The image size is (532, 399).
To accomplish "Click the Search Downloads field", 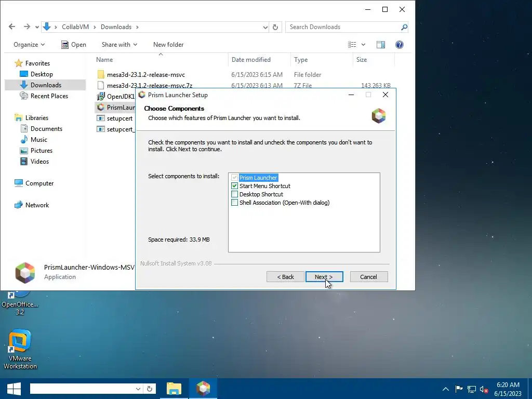I will coord(343,27).
